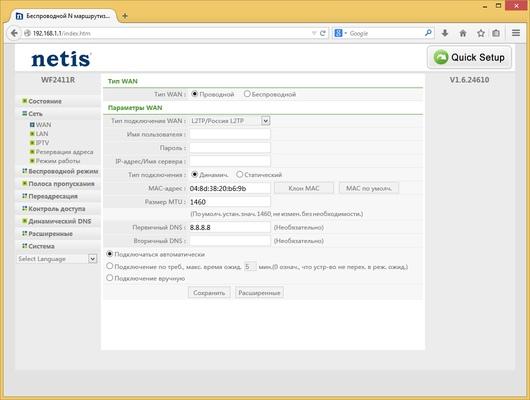
Task: Collapse the Сеть section icon
Action: pyautogui.click(x=24, y=113)
